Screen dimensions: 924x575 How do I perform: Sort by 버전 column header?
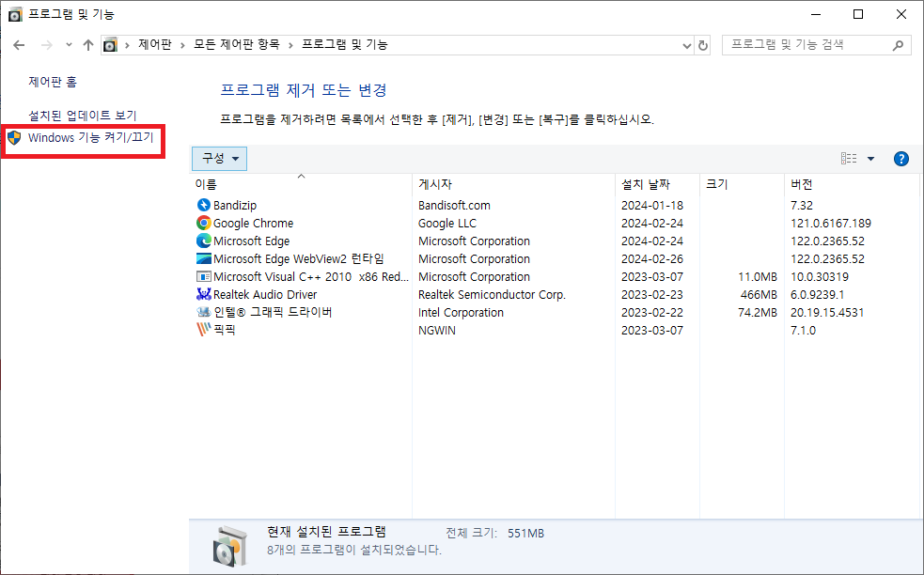852,184
